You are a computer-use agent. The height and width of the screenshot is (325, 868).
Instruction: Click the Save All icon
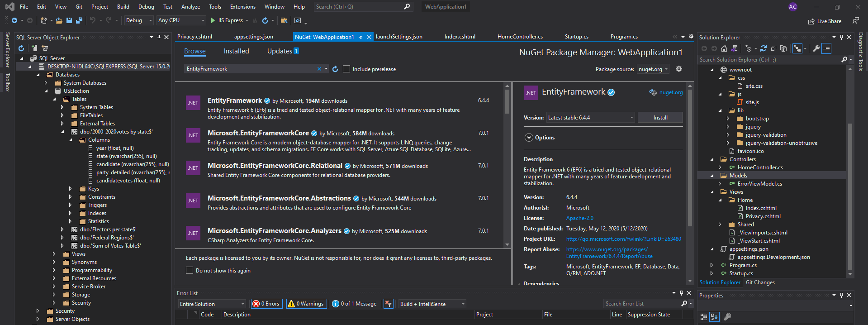pos(79,20)
